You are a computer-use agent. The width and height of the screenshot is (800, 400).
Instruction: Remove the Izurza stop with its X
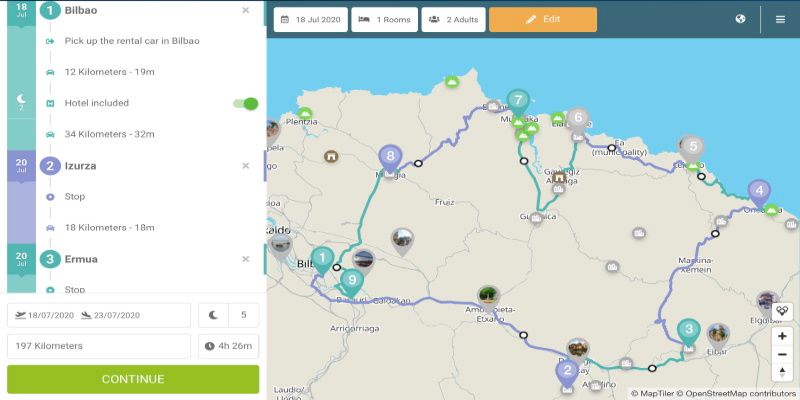pyautogui.click(x=245, y=166)
